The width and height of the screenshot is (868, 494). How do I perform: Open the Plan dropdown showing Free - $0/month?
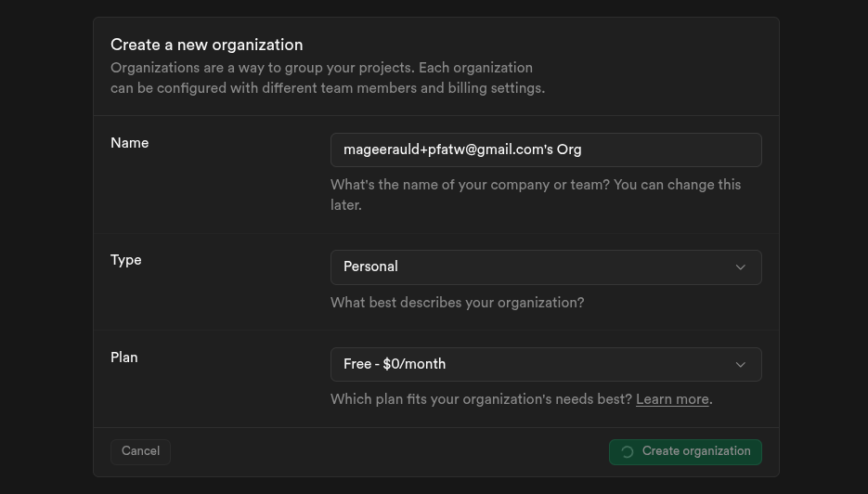pos(546,365)
